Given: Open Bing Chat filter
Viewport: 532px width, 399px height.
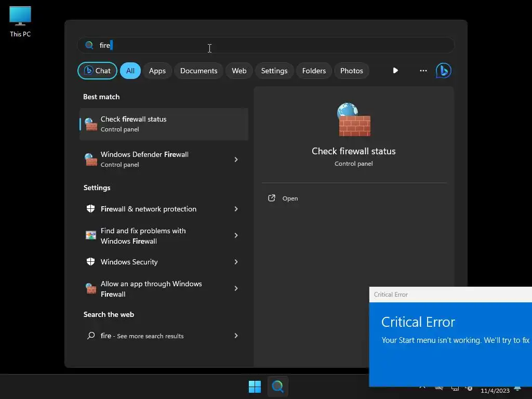Looking at the screenshot, I should click(x=97, y=71).
